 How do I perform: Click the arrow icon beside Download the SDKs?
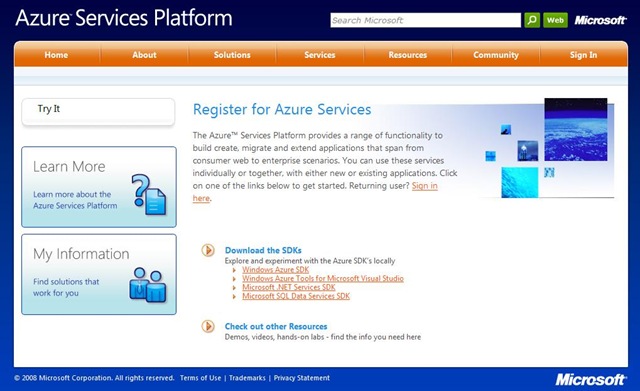click(208, 250)
